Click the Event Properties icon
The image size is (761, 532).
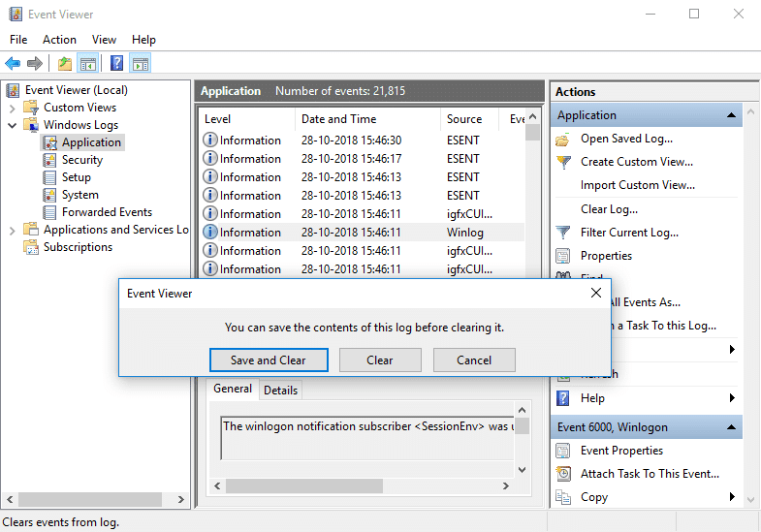563,451
